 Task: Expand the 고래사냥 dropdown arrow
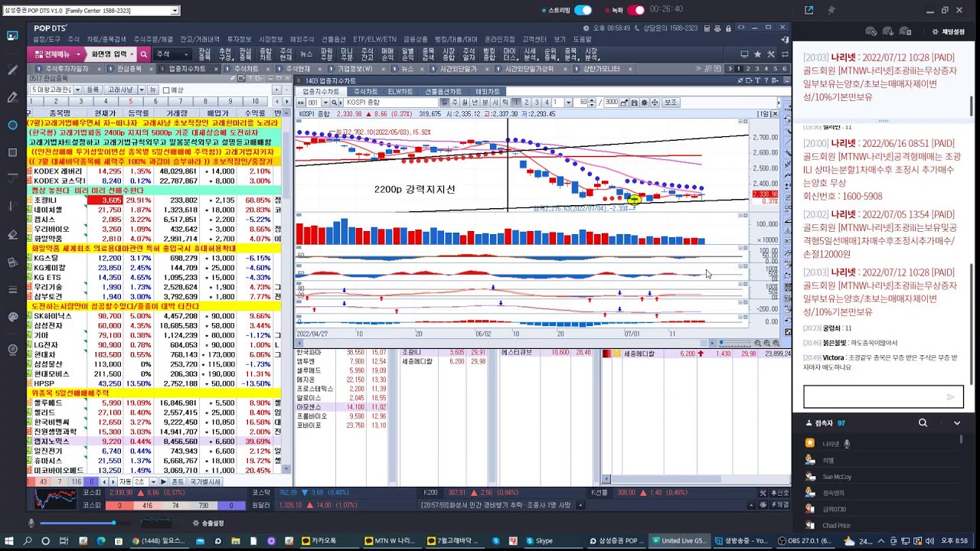click(x=140, y=90)
